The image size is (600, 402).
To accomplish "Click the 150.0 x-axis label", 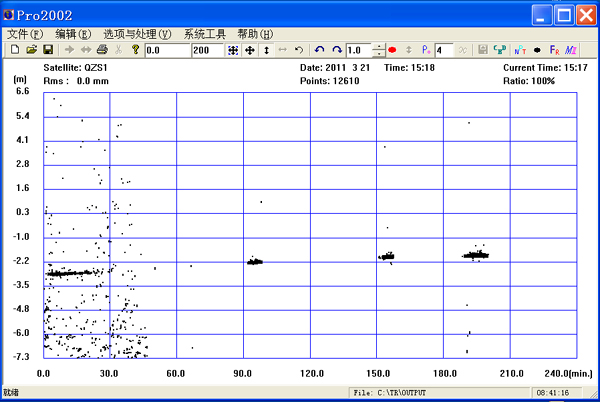I will pyautogui.click(x=378, y=373).
